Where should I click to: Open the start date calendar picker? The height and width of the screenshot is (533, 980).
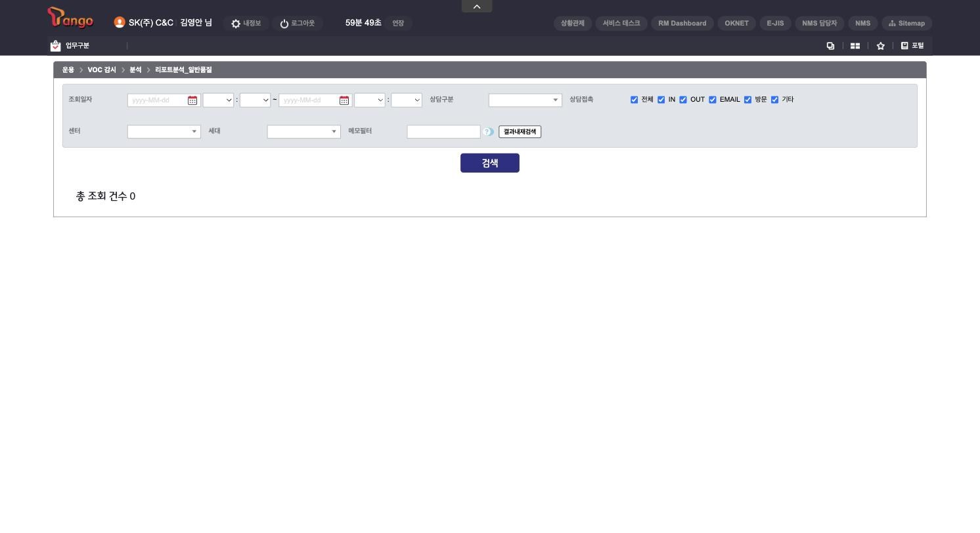coord(192,100)
